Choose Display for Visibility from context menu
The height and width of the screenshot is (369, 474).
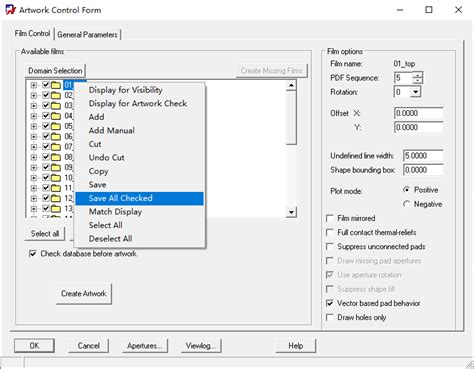click(139, 90)
